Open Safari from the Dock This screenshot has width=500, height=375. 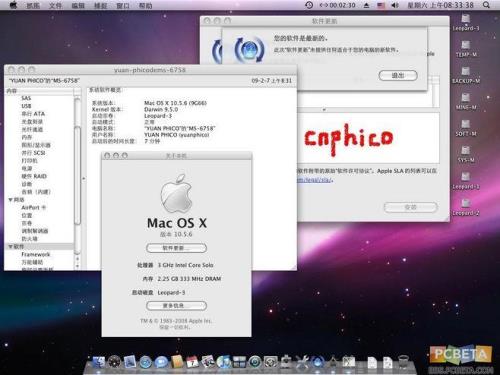tap(146, 362)
